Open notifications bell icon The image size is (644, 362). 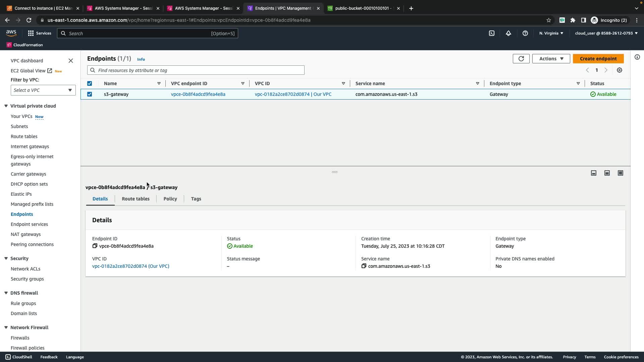pyautogui.click(x=508, y=33)
